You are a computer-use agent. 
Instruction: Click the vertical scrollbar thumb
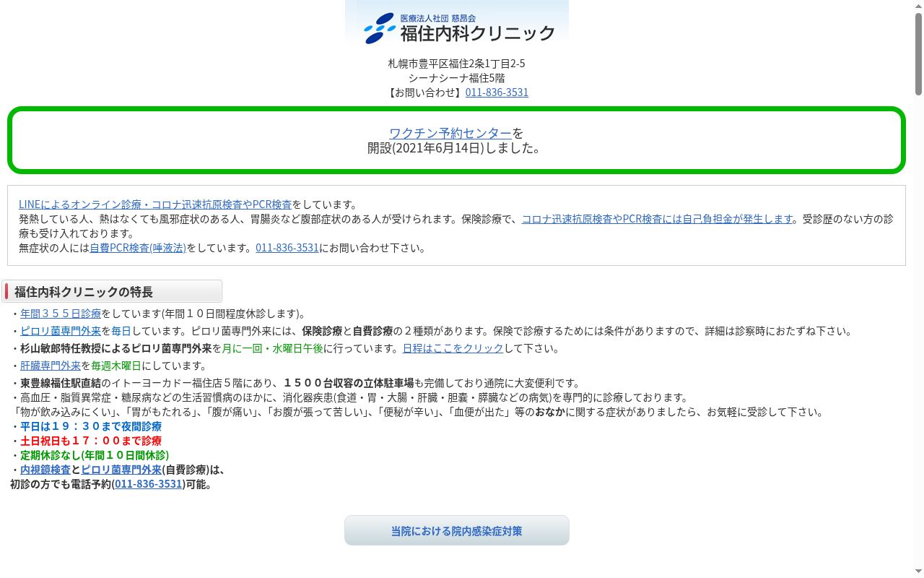click(x=918, y=54)
